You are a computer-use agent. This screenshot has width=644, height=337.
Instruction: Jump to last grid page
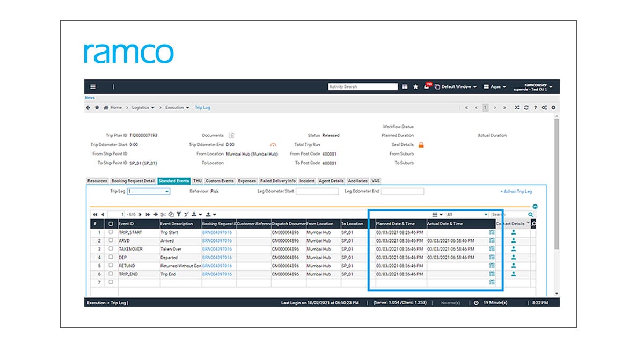pos(148,214)
